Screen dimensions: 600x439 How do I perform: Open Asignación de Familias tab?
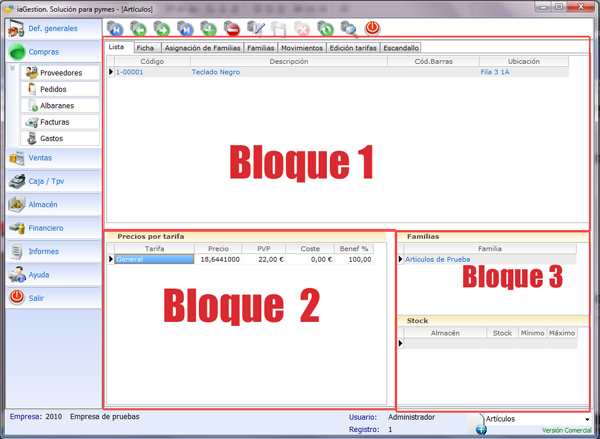(x=202, y=48)
